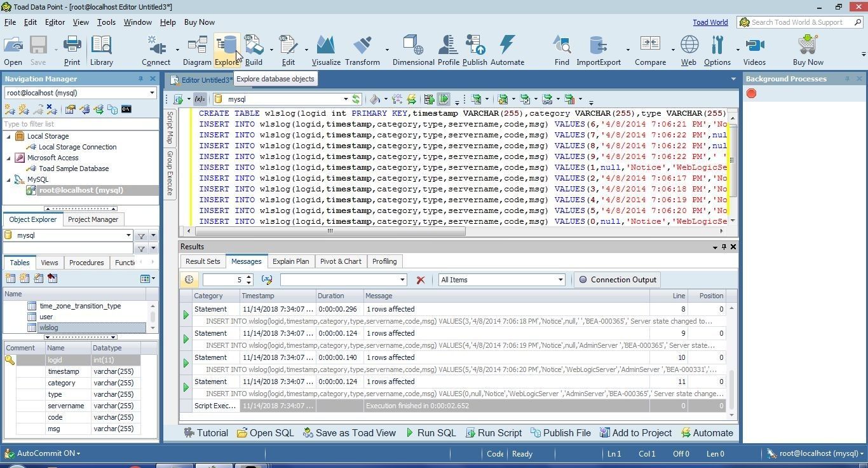The height and width of the screenshot is (468, 868).
Task: Toggle auto-hide pin on Navigation Manager
Action: point(140,79)
